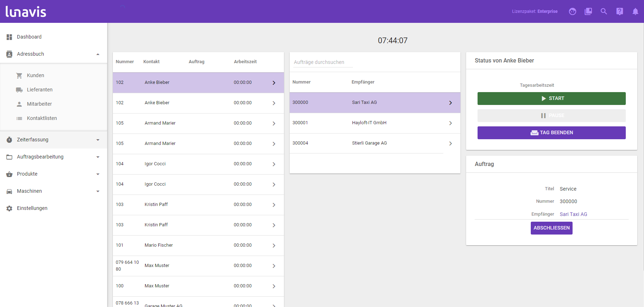Click the TAG BEENDEN button
644x307 pixels.
(551, 133)
